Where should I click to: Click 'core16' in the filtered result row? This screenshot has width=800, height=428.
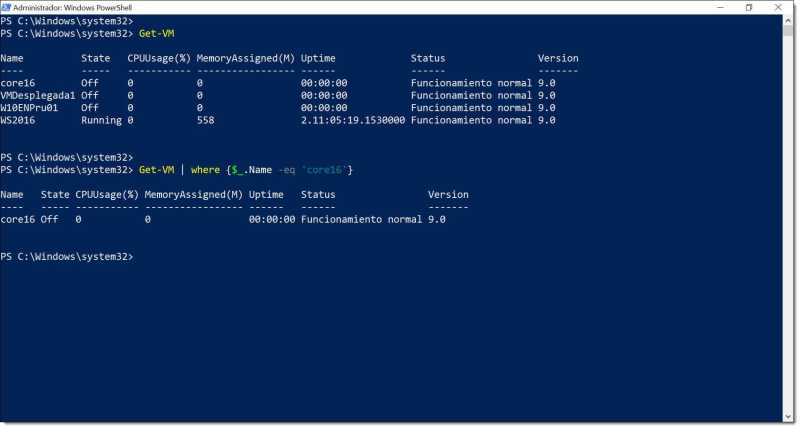[x=18, y=219]
